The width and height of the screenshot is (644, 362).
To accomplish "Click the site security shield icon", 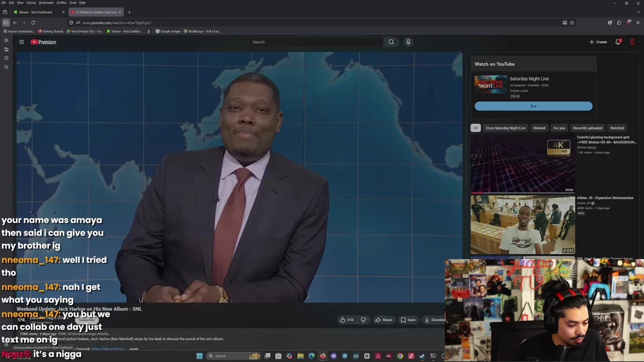I will pyautogui.click(x=71, y=23).
